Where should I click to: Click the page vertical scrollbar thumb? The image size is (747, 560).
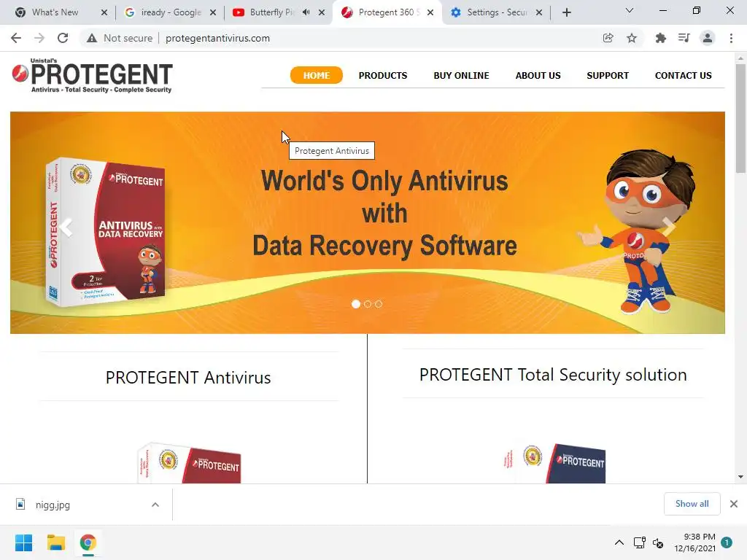tap(740, 118)
